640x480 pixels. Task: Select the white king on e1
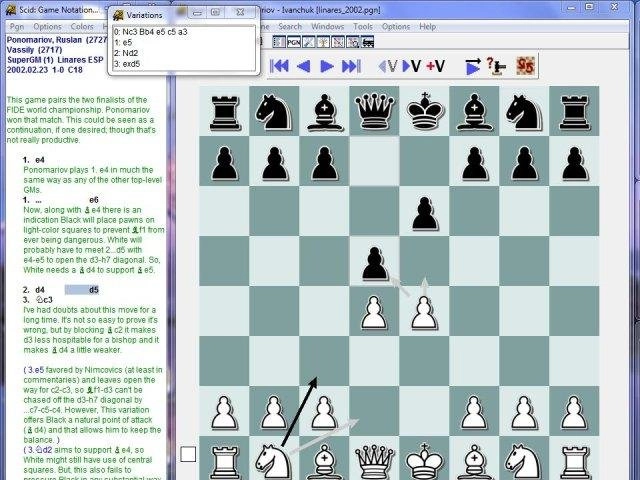424,460
